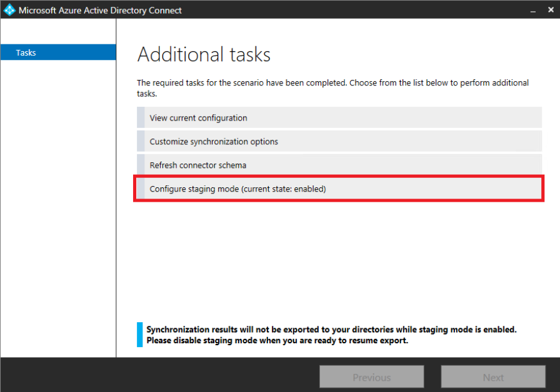Choose Customize synchronization options
560x392 pixels.
point(339,141)
